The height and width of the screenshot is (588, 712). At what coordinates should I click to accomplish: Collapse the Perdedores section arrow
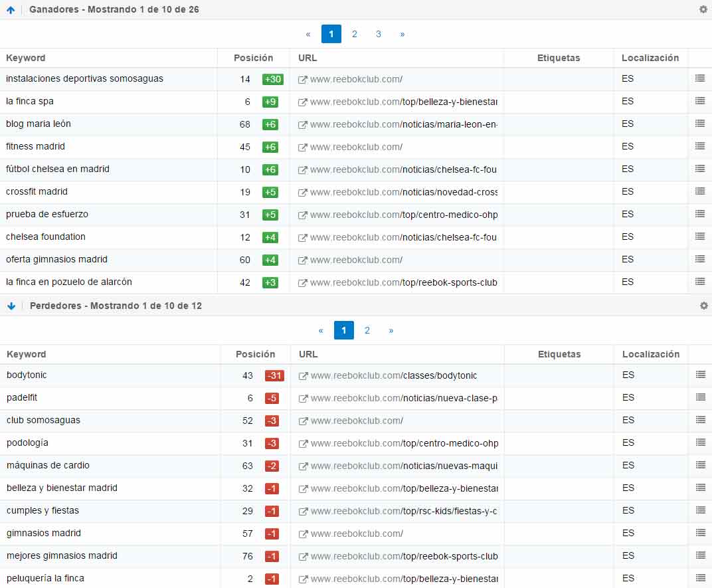(11, 306)
